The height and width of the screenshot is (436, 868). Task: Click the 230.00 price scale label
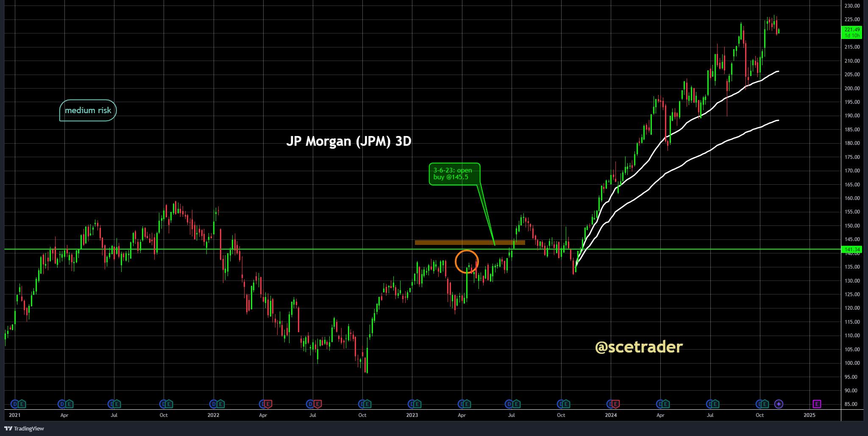click(852, 6)
